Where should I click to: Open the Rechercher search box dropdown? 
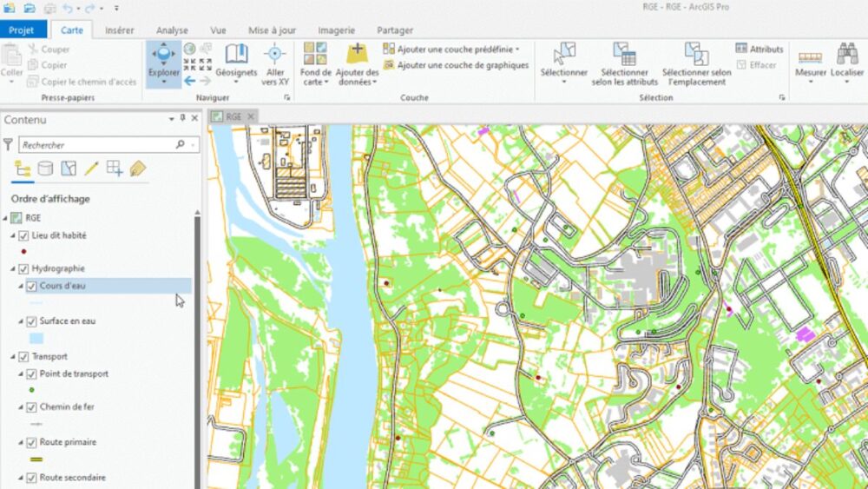coord(194,145)
